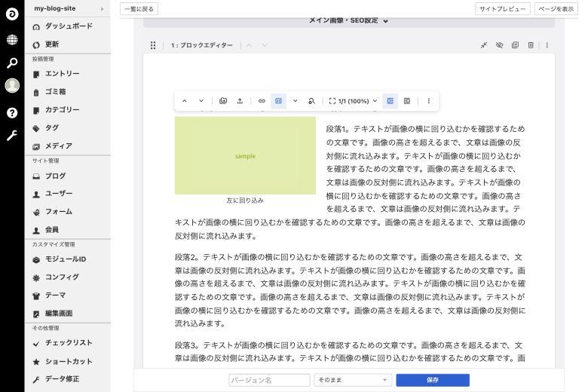
Task: Open image toolbar more options
Action: [429, 101]
